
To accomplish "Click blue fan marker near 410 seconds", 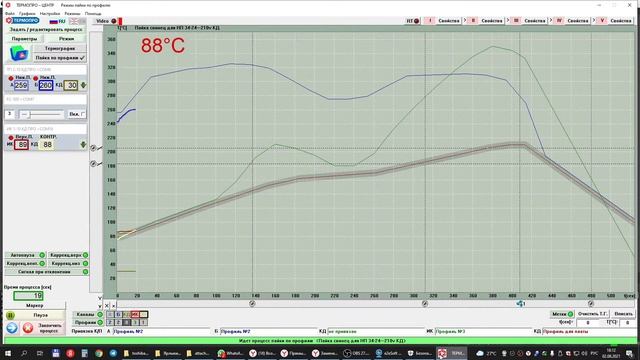I will tap(520, 304).
